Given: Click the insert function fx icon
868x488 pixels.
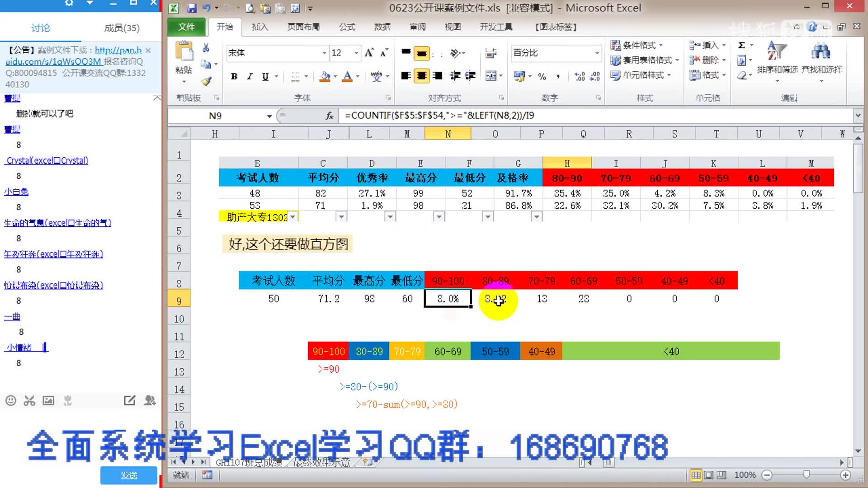Looking at the screenshot, I should (x=330, y=116).
